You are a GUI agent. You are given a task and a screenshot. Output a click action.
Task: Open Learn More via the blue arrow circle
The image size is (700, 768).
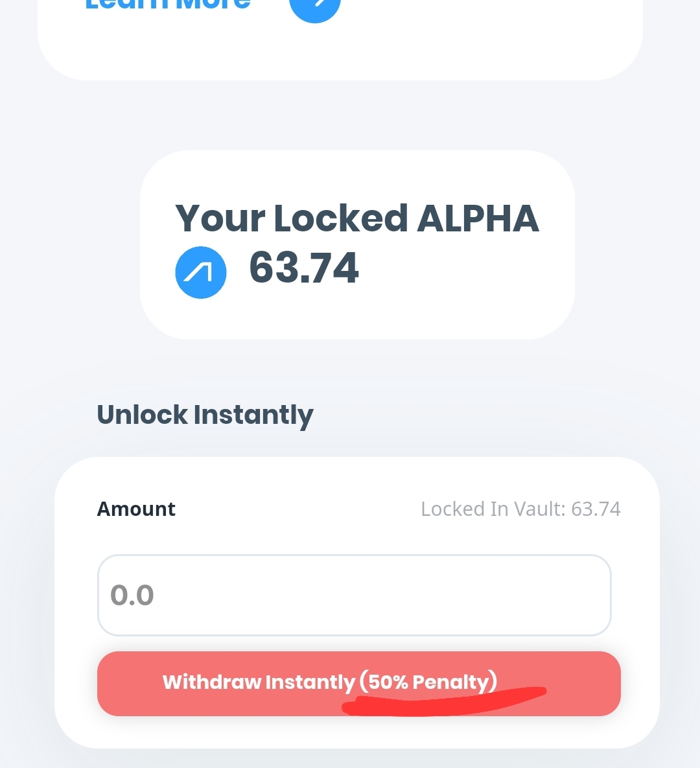coord(315,6)
